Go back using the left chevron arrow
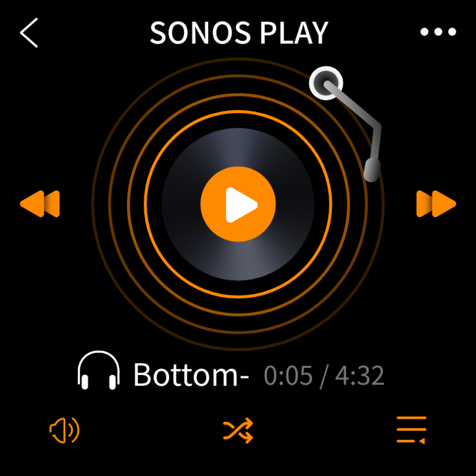This screenshot has height=476, width=476. click(x=29, y=33)
